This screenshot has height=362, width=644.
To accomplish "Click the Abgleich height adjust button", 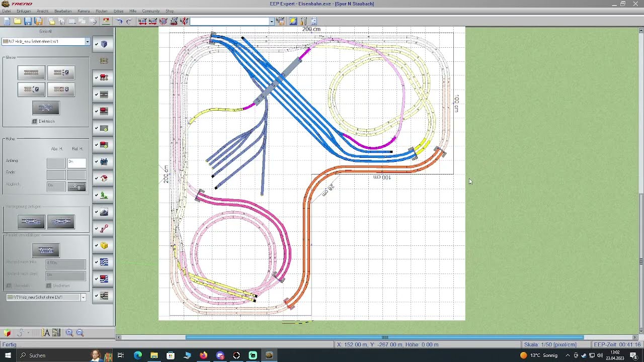I will click(x=76, y=187).
